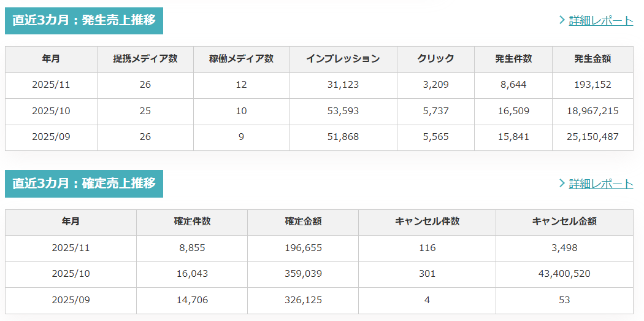Click the 直近3カ月：確定売上推移 heading
Screen dimensions: 644x321
[x=84, y=184]
